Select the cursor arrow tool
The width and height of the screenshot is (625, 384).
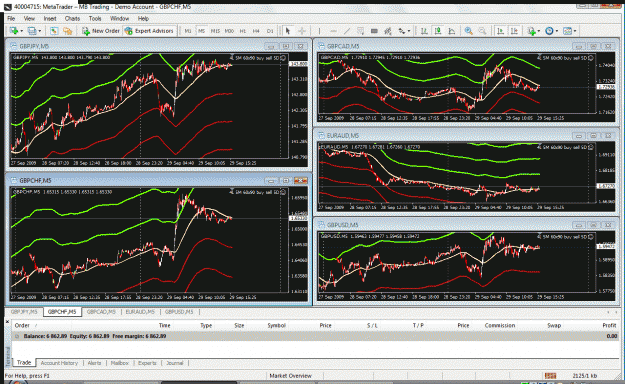[288, 31]
